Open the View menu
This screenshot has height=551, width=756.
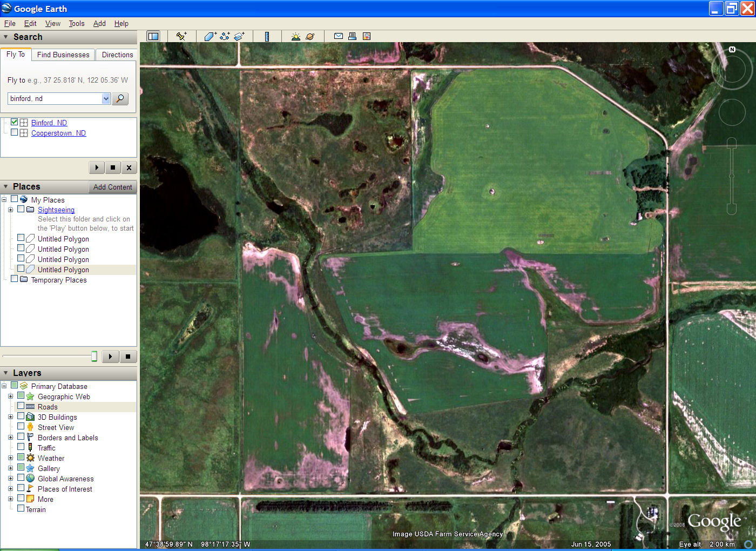point(53,23)
